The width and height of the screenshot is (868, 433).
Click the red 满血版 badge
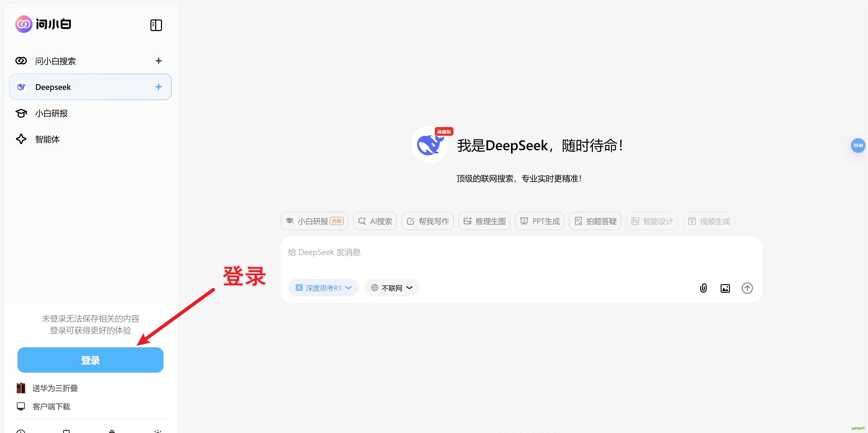click(444, 132)
